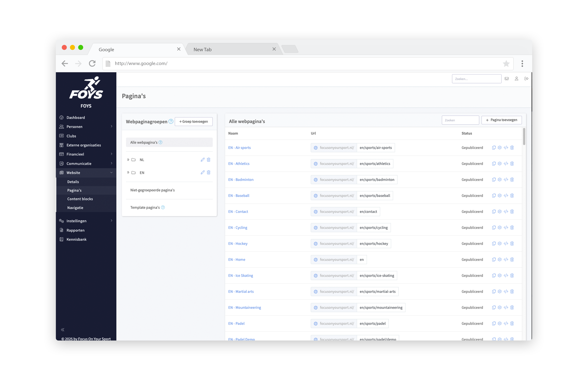The image size is (588, 380).
Task: Click pencil edit icon for NL group
Action: (x=203, y=160)
